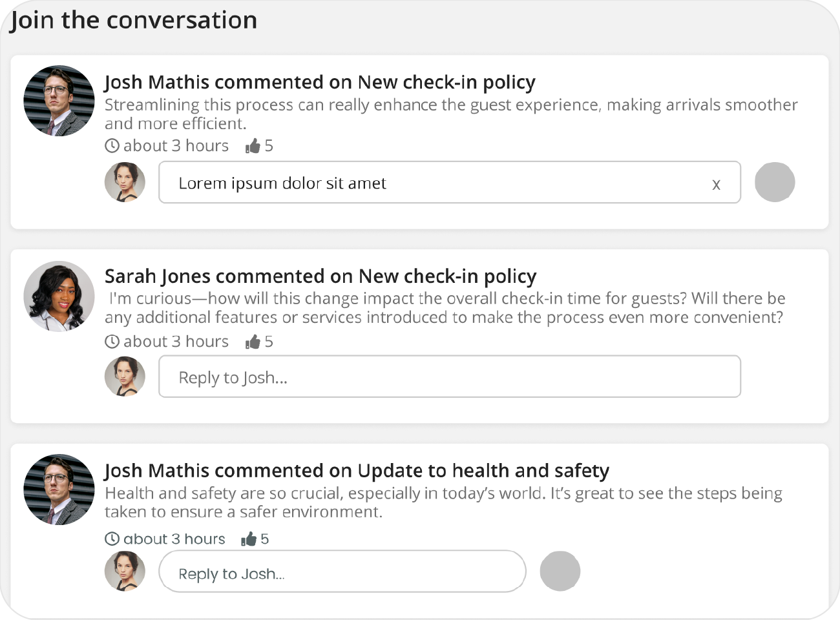Image resolution: width=840 pixels, height=620 pixels.
Task: Open "Josh Mathis commented on Update to health and safety"
Action: click(357, 471)
